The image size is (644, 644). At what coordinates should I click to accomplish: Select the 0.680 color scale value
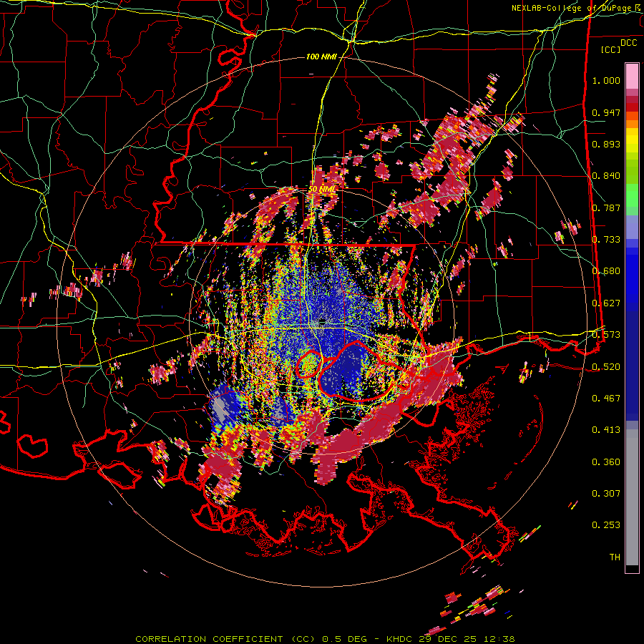pos(606,271)
